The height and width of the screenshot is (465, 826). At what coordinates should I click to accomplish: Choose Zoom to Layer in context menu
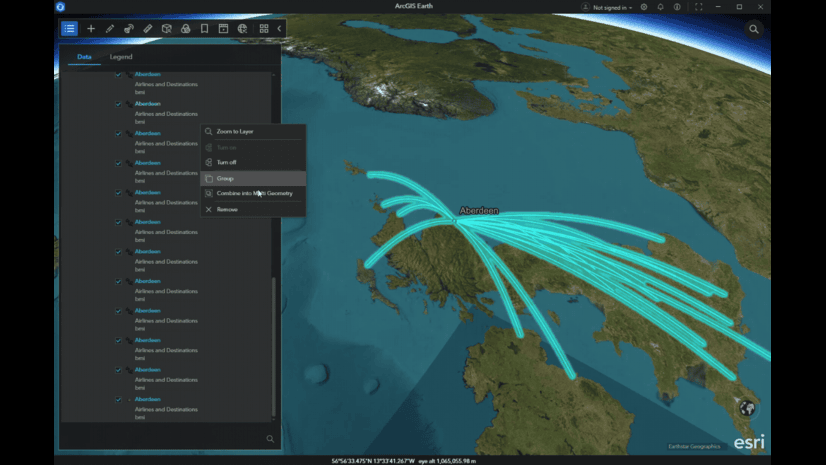point(253,132)
